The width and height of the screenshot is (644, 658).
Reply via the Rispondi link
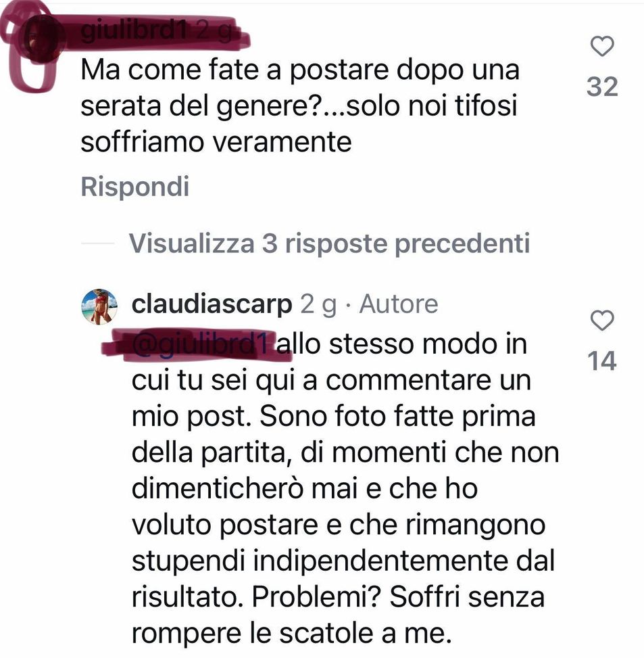134,187
